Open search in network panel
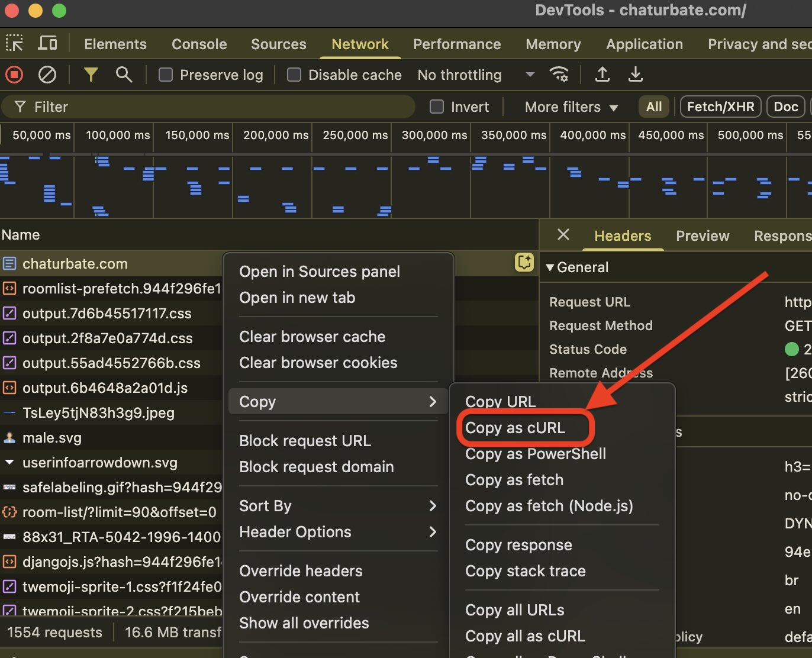Screen dimensions: 812x658 pyautogui.click(x=124, y=75)
